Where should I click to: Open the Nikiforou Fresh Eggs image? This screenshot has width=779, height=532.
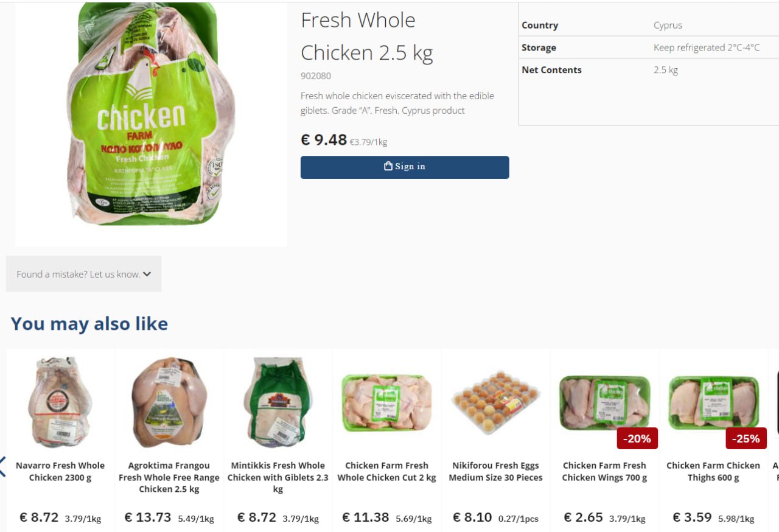coord(496,402)
